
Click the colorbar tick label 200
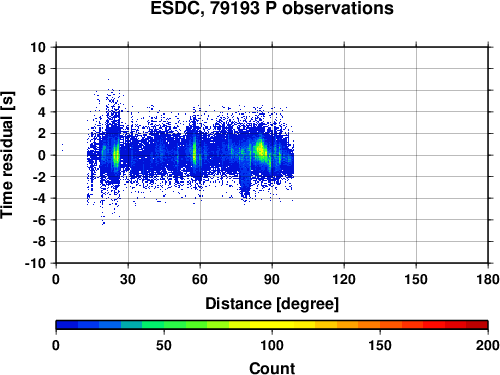[x=488, y=345]
